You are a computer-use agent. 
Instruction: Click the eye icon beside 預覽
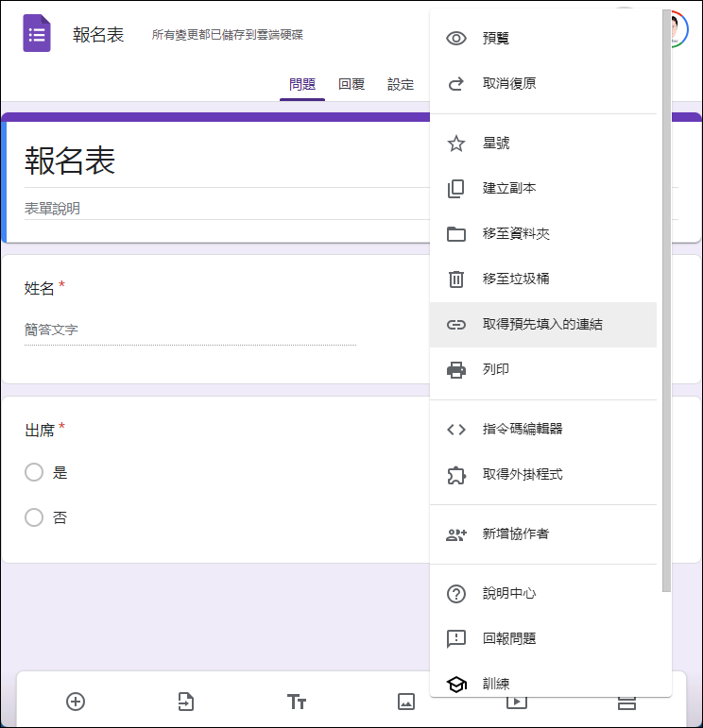455,38
